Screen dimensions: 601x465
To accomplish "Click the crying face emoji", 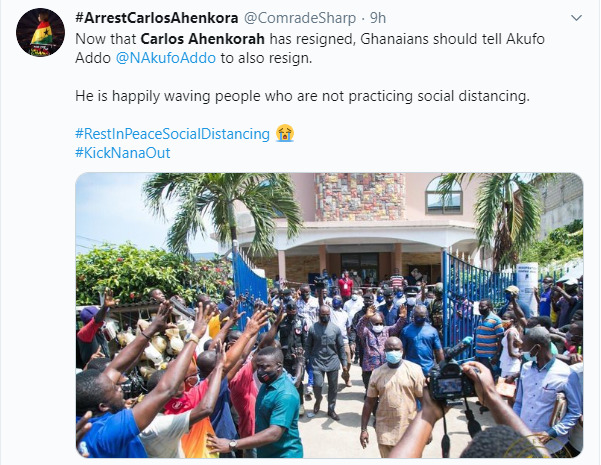I will 284,133.
